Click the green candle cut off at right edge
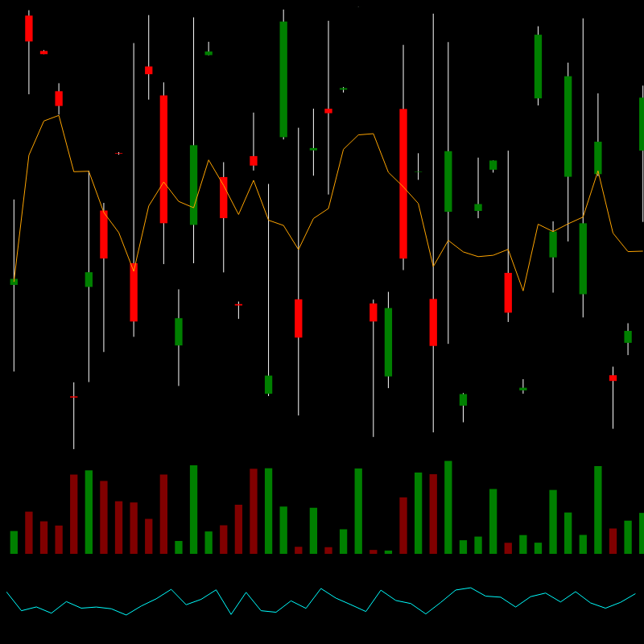644x644 pixels. [641, 124]
